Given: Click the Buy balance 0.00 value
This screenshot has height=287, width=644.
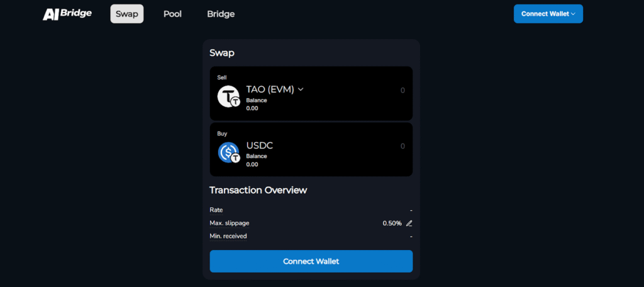Looking at the screenshot, I should click(x=252, y=164).
